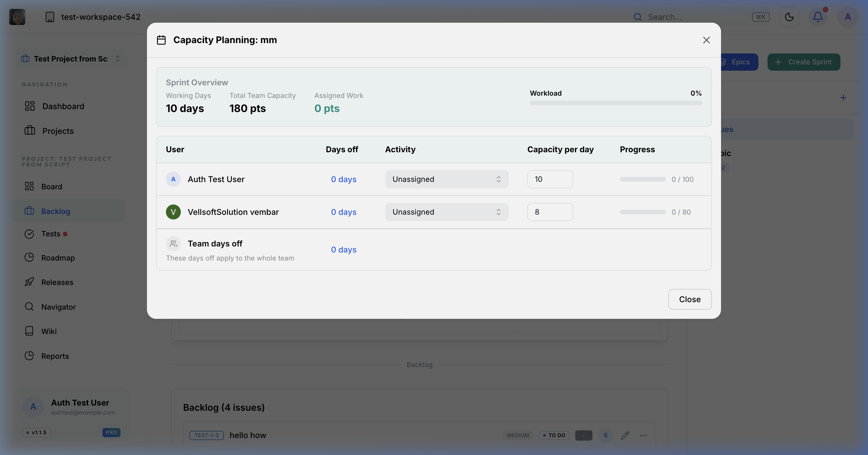Click the Navigator magnifier icon
The height and width of the screenshot is (455, 868).
click(x=29, y=306)
